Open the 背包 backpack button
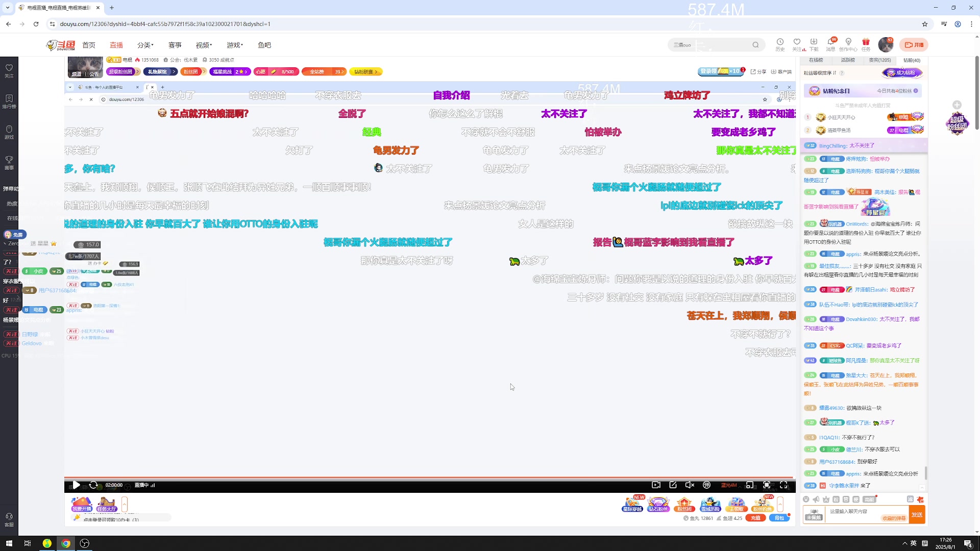980x551 pixels. [779, 518]
